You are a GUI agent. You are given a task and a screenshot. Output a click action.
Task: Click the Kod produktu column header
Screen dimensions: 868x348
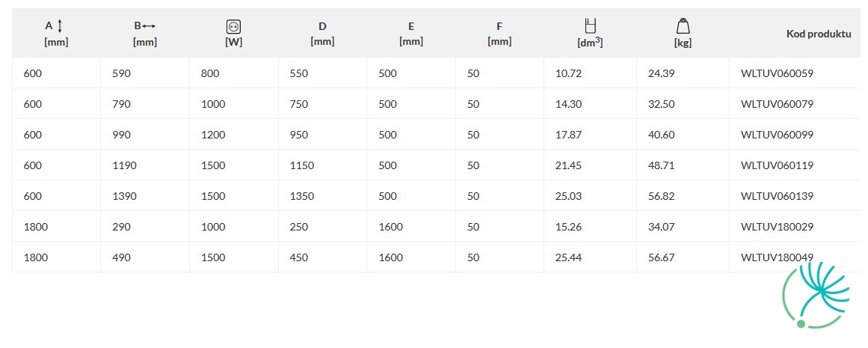(x=819, y=34)
